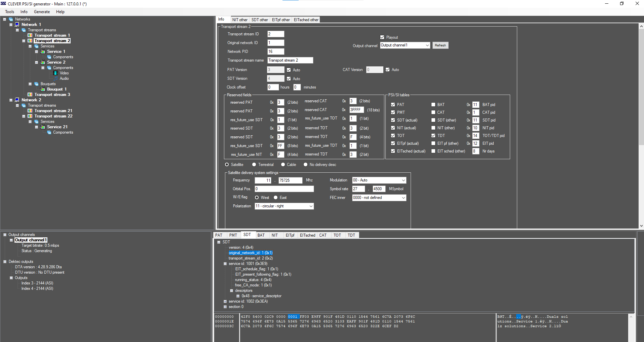Image resolution: width=644 pixels, height=342 pixels.
Task: Disable Auto for CAT Version
Action: tap(387, 70)
